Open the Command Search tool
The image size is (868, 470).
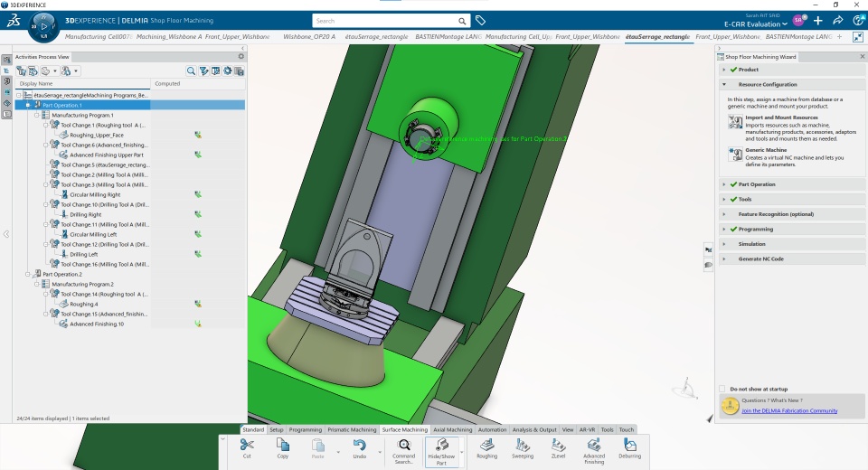404,451
